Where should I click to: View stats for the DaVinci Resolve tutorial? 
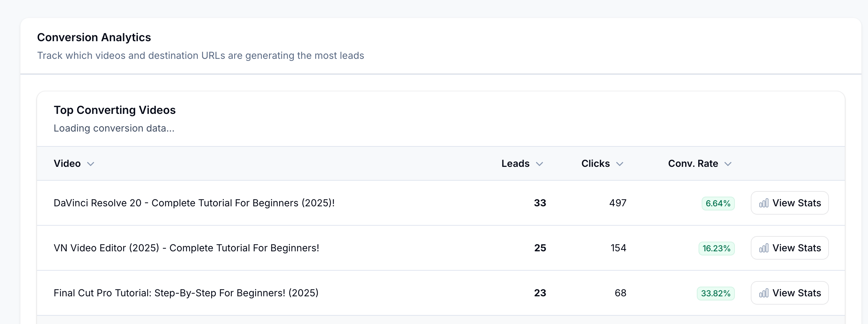pos(789,203)
